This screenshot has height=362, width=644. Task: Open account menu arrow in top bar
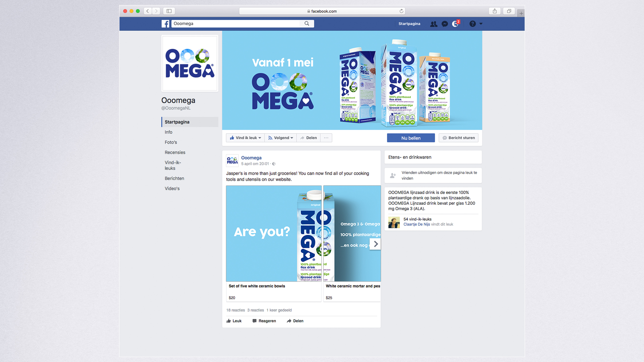pos(481,24)
